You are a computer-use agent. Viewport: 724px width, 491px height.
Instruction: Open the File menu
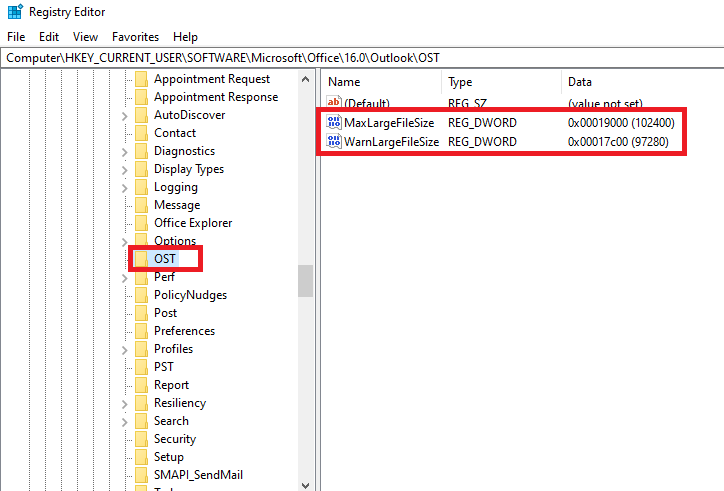[x=16, y=37]
